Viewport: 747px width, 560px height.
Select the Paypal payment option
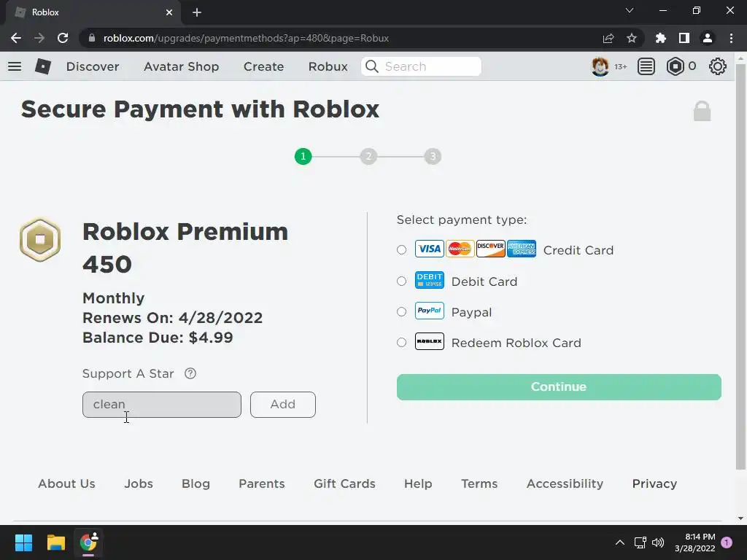coord(402,312)
